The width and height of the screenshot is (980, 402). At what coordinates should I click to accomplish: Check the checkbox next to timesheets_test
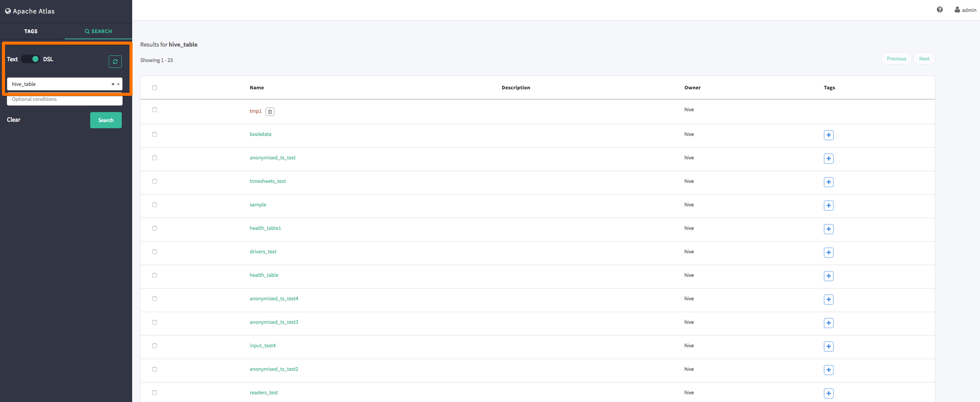click(155, 181)
